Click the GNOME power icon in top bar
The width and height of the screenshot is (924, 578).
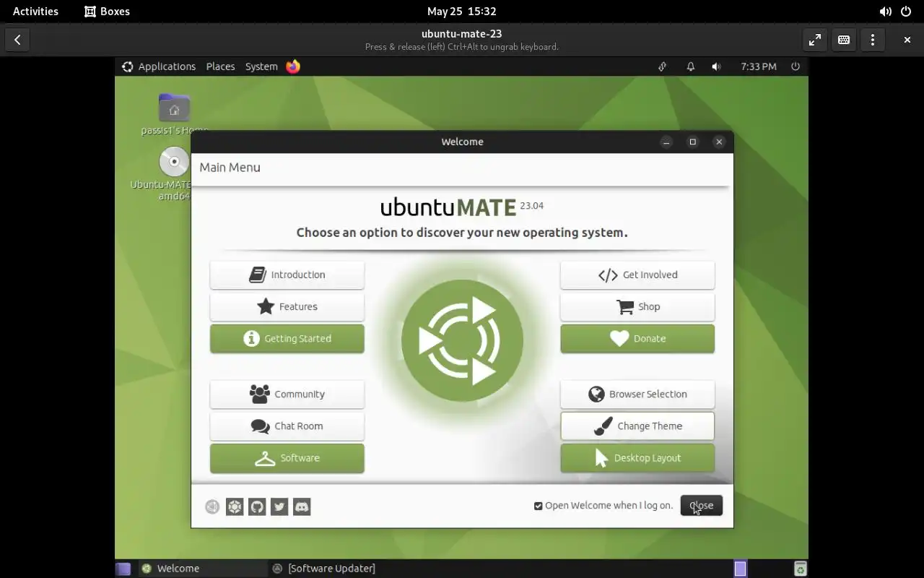[x=906, y=11]
